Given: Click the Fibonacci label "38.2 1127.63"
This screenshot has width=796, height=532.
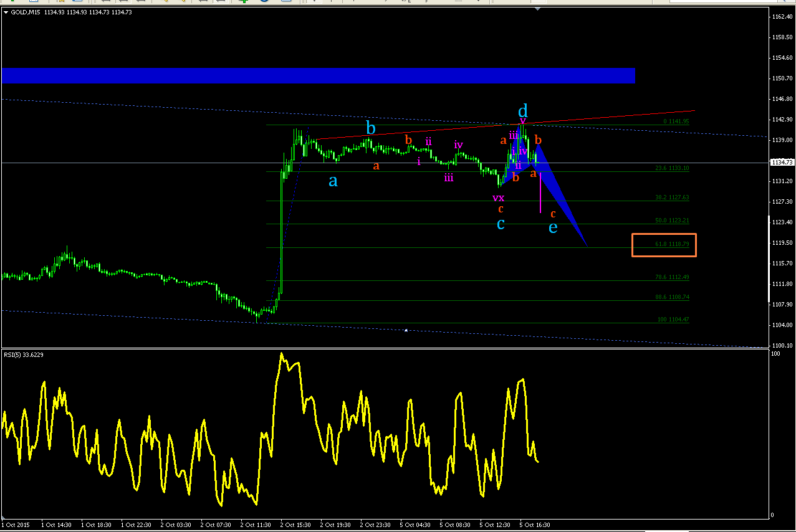Looking at the screenshot, I should click(672, 197).
